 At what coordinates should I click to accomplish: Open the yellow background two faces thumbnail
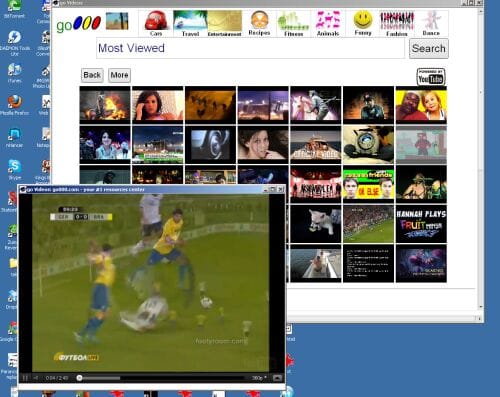coord(421,105)
